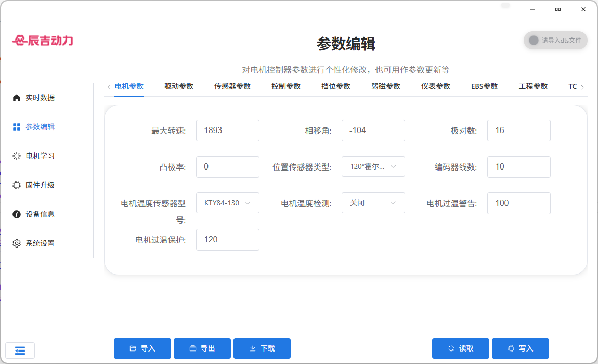Click the 最大转速 input field
Viewport: 598px width, 364px height.
(x=227, y=131)
